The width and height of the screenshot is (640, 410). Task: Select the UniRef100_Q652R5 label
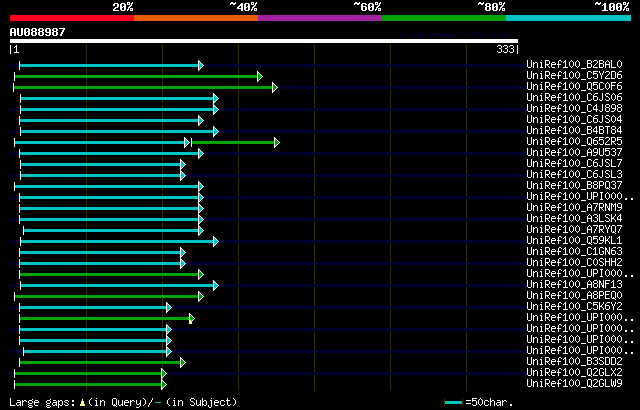pos(574,142)
